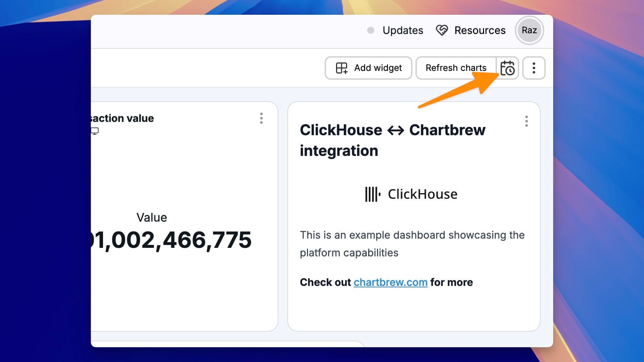Click the Resources menu item
This screenshot has height=362, width=644.
coord(480,30)
